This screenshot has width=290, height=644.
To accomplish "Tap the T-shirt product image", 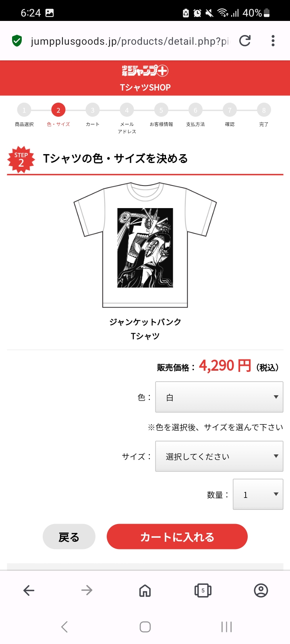I will pyautogui.click(x=145, y=245).
